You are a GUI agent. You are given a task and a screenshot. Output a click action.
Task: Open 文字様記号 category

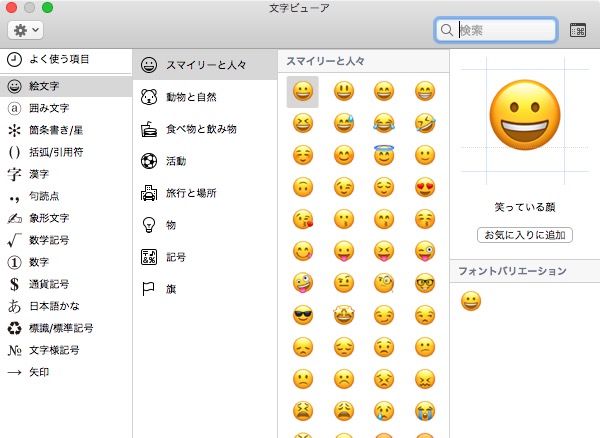(66, 350)
